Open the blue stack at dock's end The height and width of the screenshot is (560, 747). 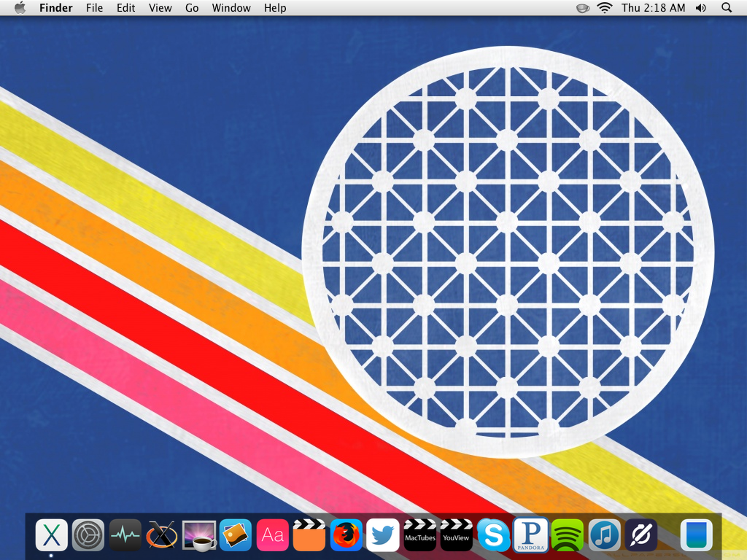click(696, 534)
